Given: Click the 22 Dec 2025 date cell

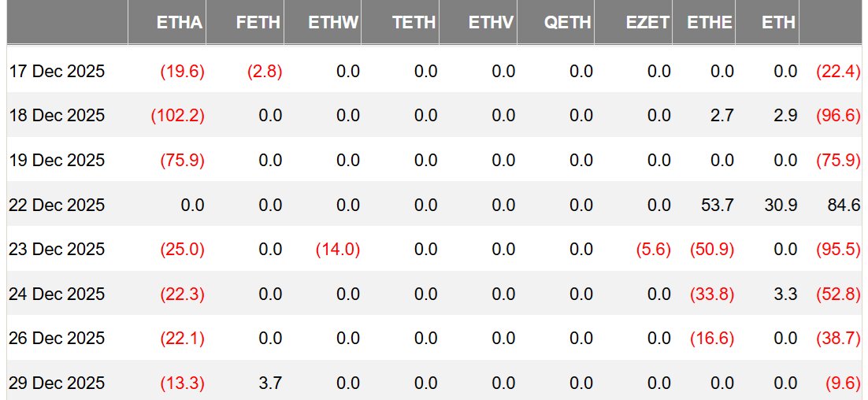Looking at the screenshot, I should tap(57, 206).
